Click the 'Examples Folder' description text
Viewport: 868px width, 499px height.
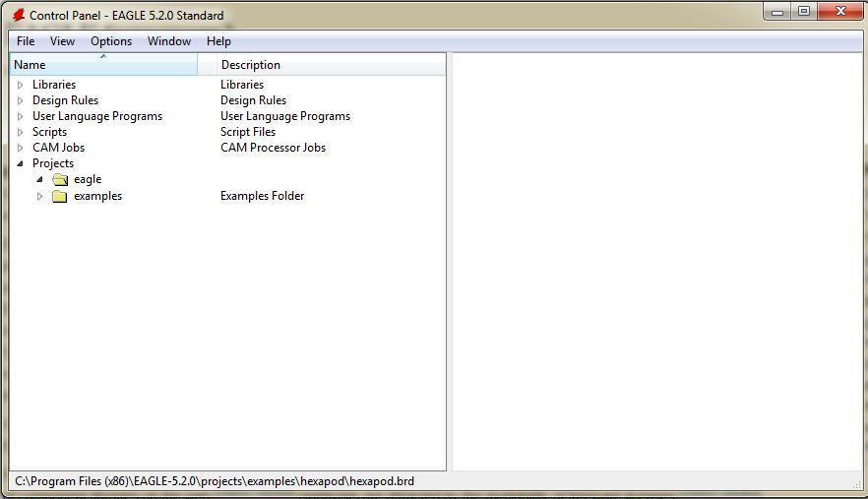[263, 196]
